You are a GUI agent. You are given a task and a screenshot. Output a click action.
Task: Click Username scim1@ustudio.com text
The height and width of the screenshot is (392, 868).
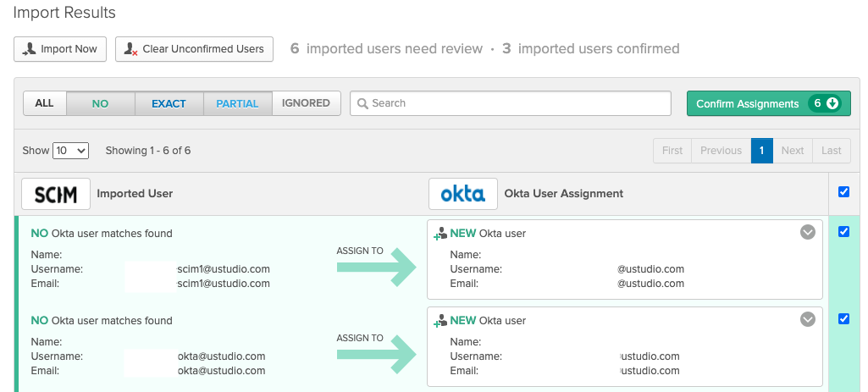(223, 269)
